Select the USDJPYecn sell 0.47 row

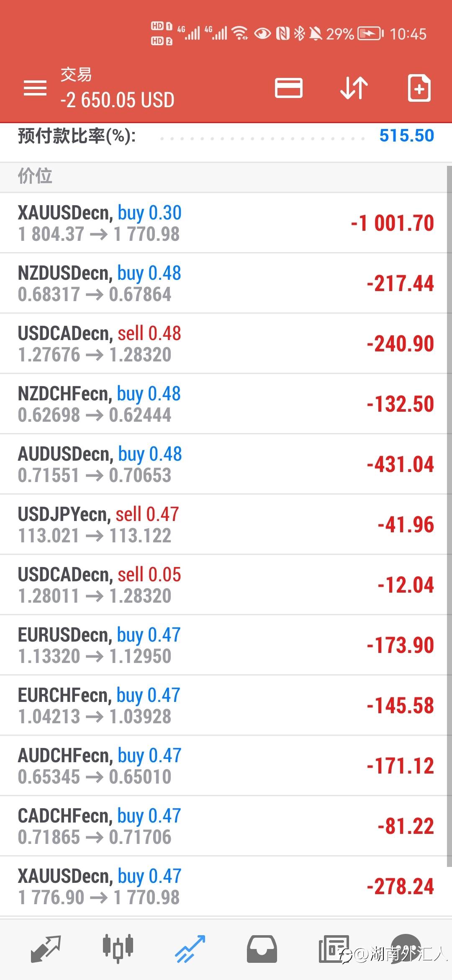223,524
